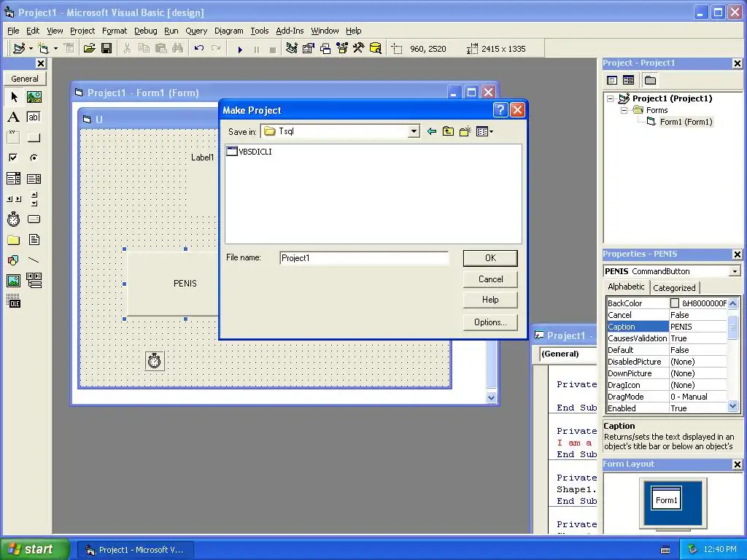Select the CommandButton tool in the toolbox
Image resolution: width=747 pixels, height=560 pixels.
point(34,138)
